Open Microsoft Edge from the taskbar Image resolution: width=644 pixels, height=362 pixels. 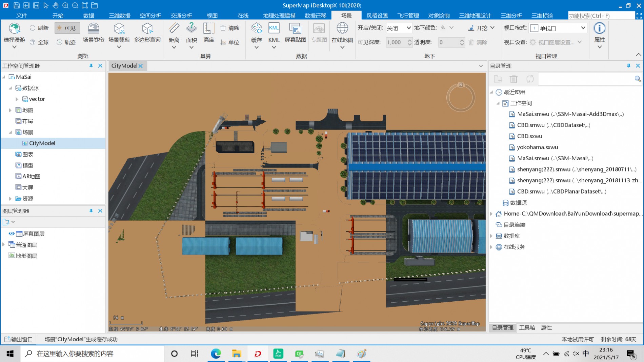tap(216, 354)
